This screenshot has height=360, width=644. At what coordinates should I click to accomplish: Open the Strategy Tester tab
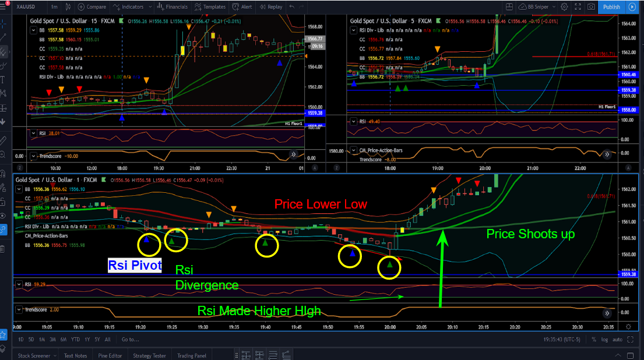(x=150, y=355)
